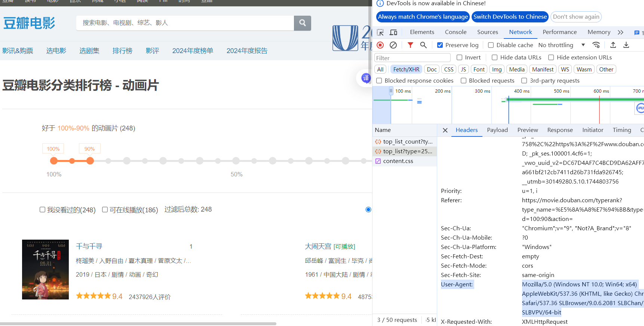Open the throttling dropdown
Image resolution: width=644 pixels, height=326 pixels.
pos(562,45)
